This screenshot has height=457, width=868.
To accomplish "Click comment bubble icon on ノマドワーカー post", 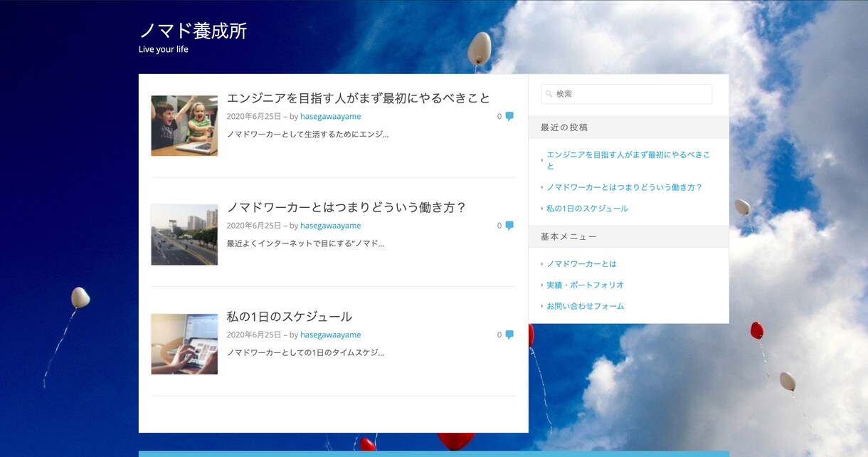I will pyautogui.click(x=509, y=226).
